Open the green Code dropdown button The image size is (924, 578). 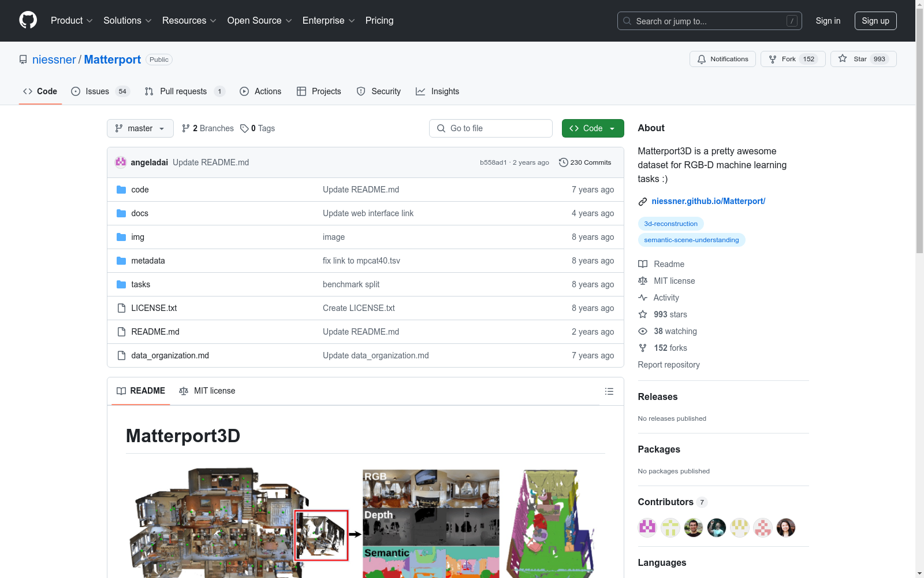click(593, 128)
